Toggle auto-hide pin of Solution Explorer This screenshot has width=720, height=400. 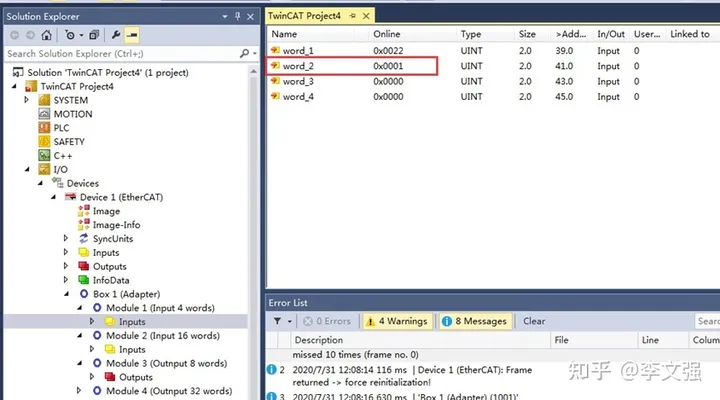(237, 17)
